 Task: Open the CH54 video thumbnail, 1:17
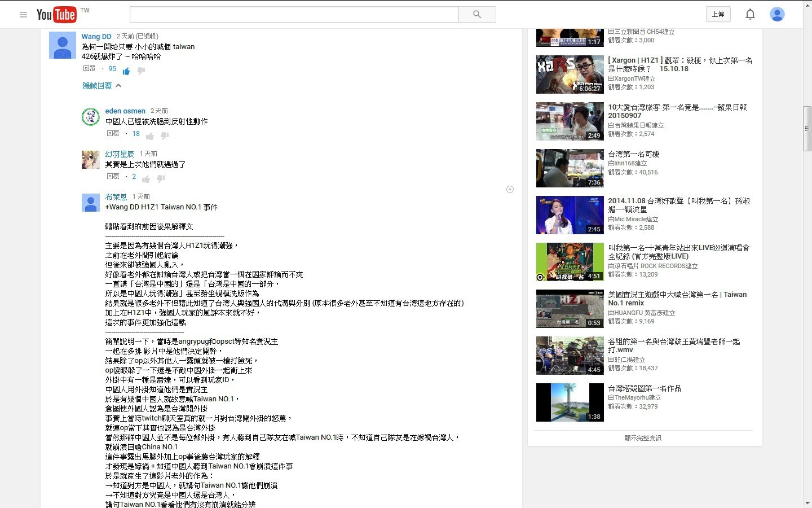570,37
